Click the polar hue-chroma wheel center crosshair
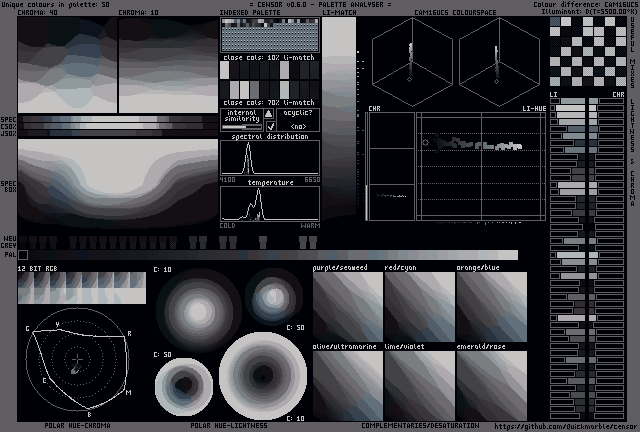The height and width of the screenshot is (432, 640). pyautogui.click(x=77, y=358)
